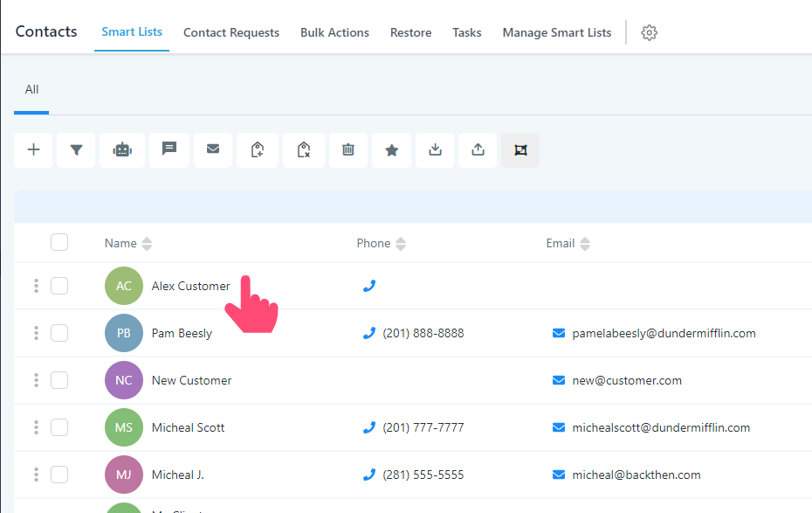The image size is (812, 513).
Task: Open row menu dots for Alex Customer
Action: (x=37, y=286)
